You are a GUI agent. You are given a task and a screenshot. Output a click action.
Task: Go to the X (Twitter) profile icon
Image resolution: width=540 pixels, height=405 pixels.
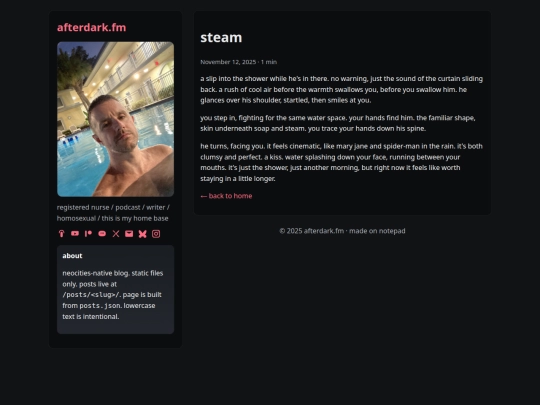(x=116, y=234)
